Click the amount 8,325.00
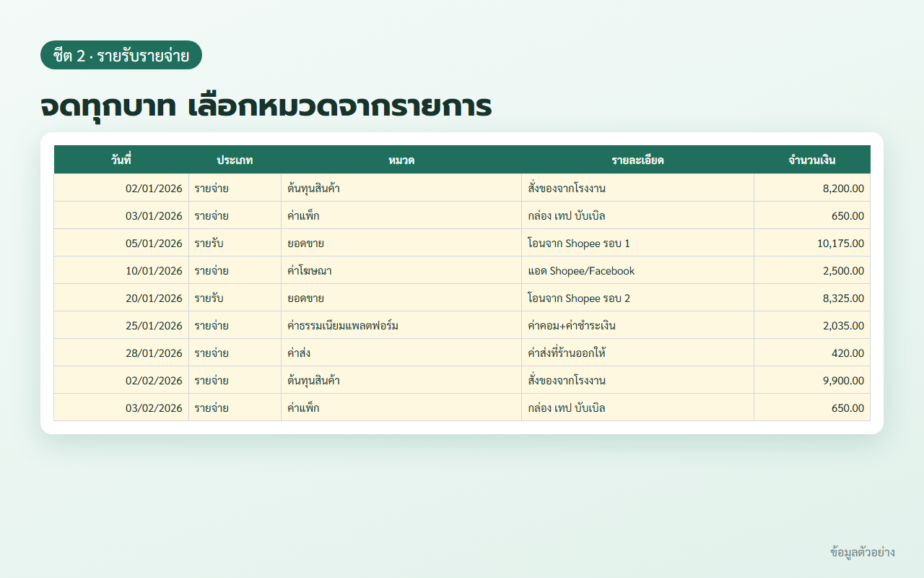The image size is (924, 578). [x=812, y=298]
